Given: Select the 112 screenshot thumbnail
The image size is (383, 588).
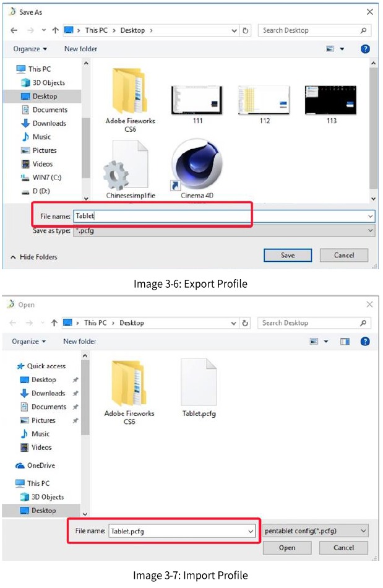Looking at the screenshot, I should [x=264, y=100].
